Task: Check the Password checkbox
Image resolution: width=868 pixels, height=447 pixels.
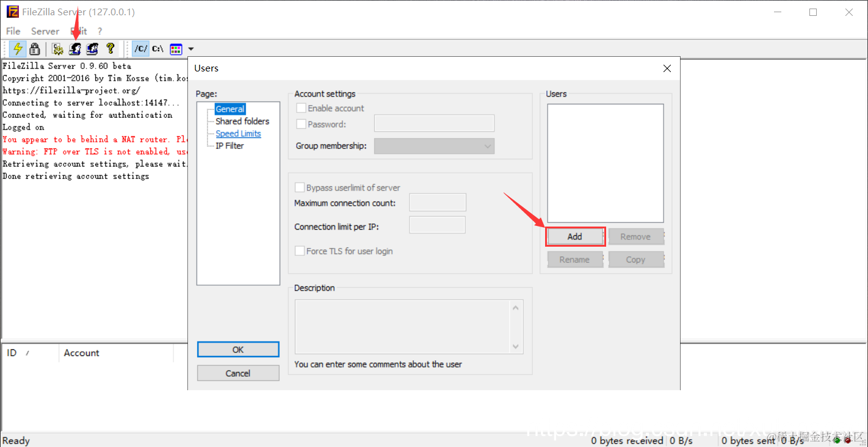Action: (x=301, y=124)
